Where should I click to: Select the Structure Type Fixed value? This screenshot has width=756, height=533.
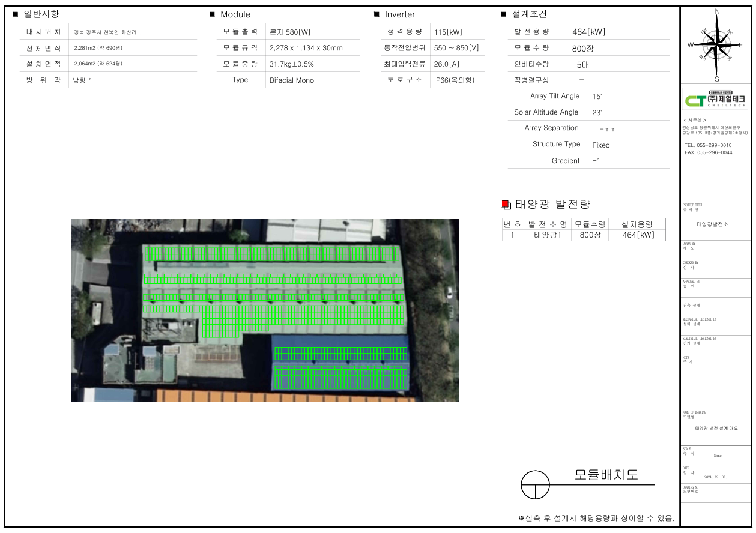point(600,145)
